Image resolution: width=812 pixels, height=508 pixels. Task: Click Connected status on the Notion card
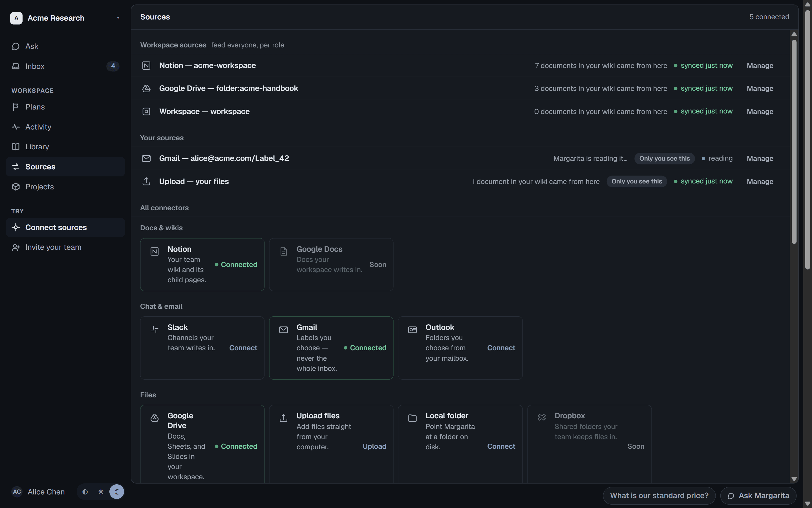click(x=236, y=265)
